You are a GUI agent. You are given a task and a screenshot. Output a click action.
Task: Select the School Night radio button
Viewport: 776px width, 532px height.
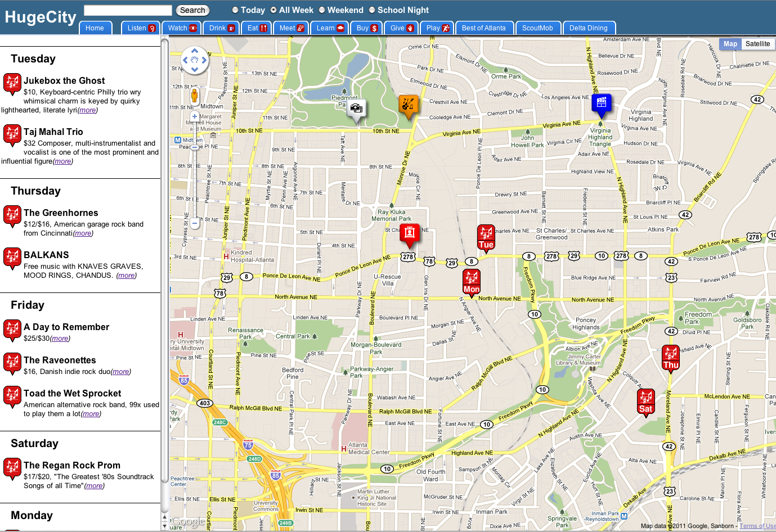coord(372,10)
